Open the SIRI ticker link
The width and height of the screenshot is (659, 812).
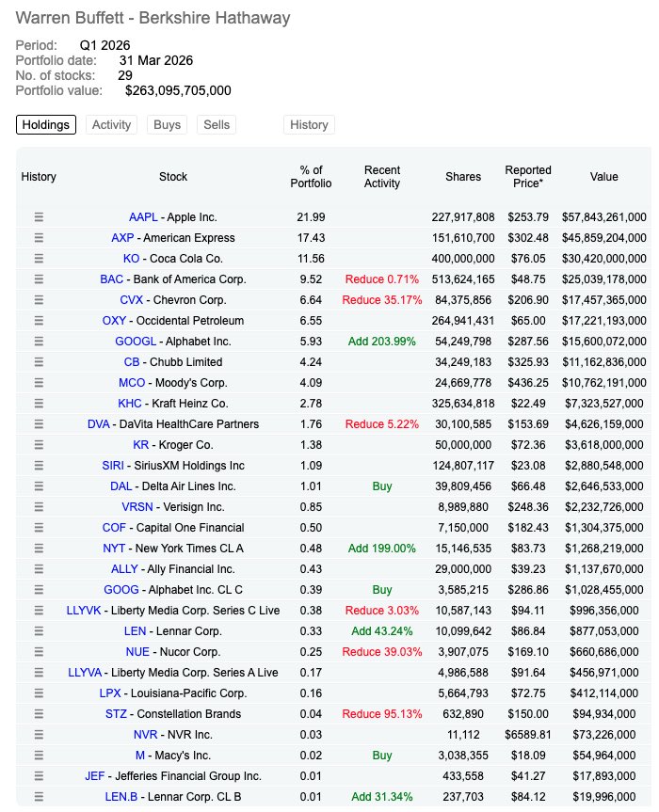click(x=113, y=466)
